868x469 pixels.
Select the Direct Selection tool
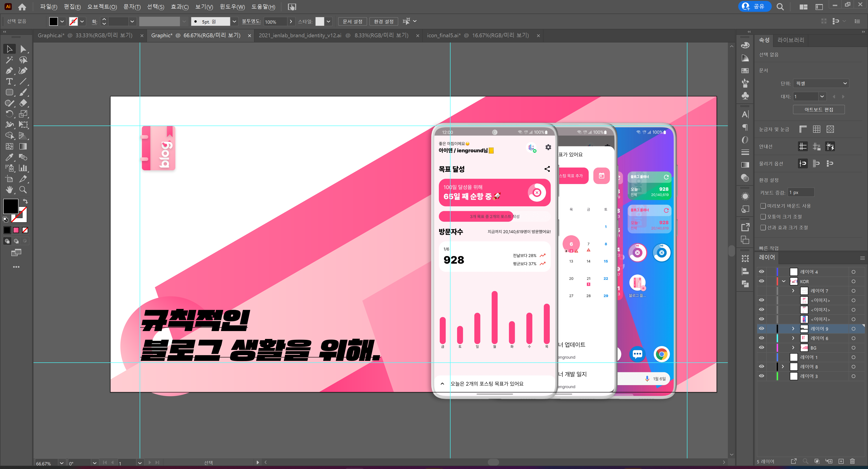click(x=23, y=49)
